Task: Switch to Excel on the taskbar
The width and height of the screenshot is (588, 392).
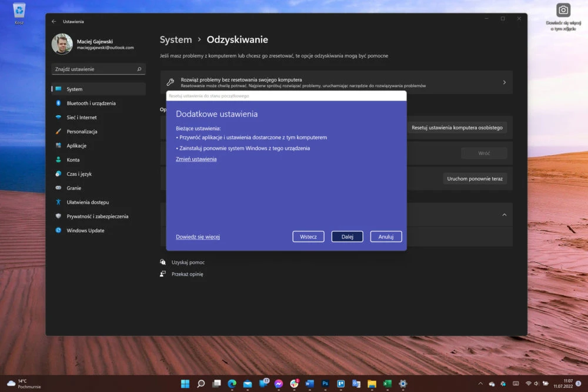Action: pos(387,384)
